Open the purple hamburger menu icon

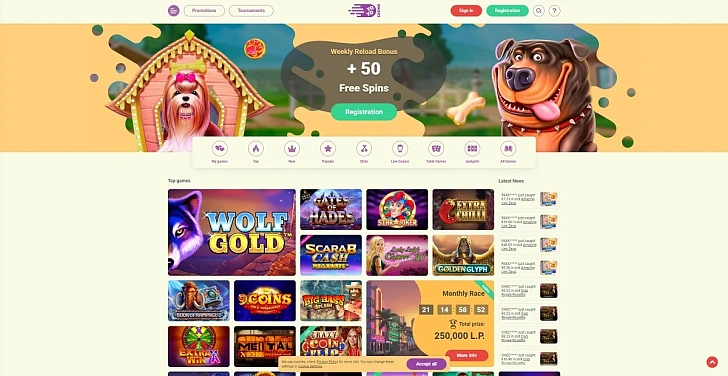(174, 11)
